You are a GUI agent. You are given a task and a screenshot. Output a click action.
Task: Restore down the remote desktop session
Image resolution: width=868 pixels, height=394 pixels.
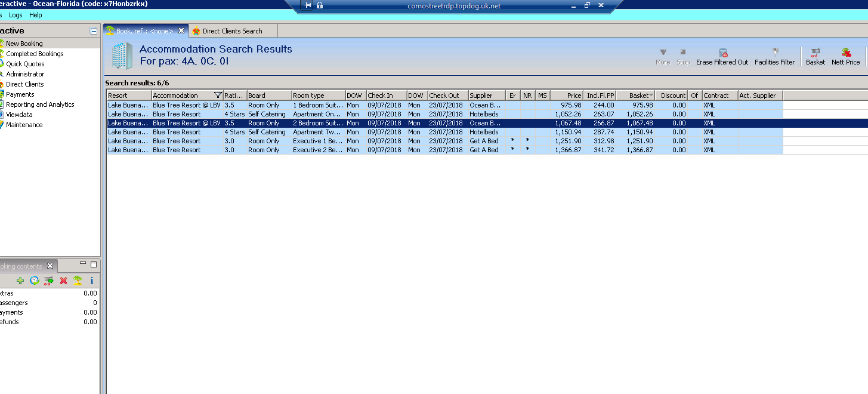587,5
